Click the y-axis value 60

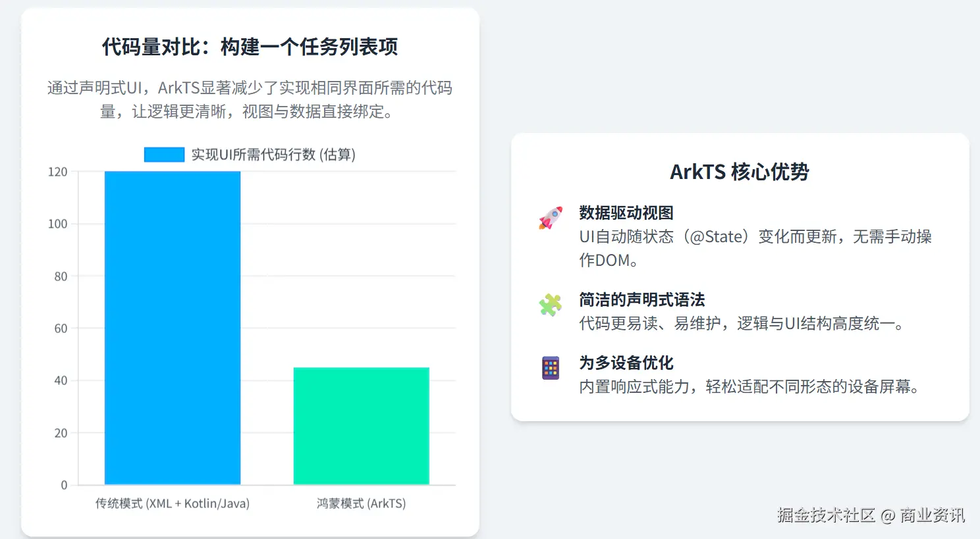(x=61, y=328)
